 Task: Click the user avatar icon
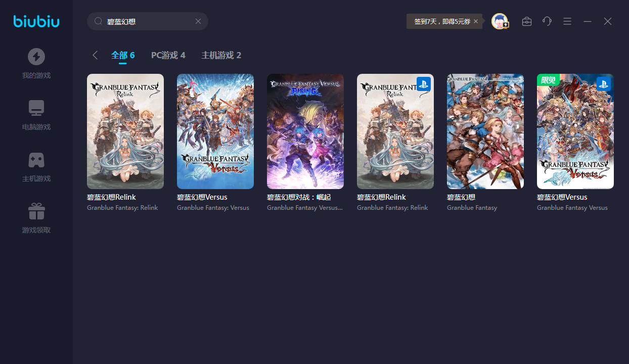pyautogui.click(x=500, y=21)
